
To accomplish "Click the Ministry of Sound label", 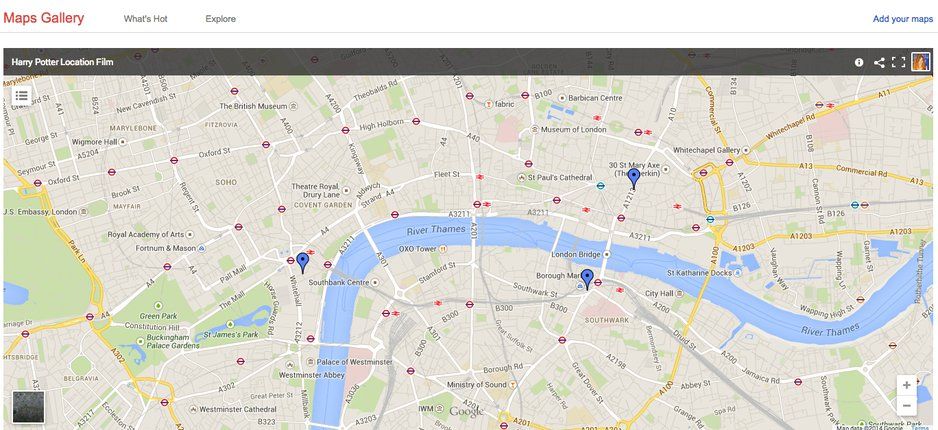I will 476,385.
